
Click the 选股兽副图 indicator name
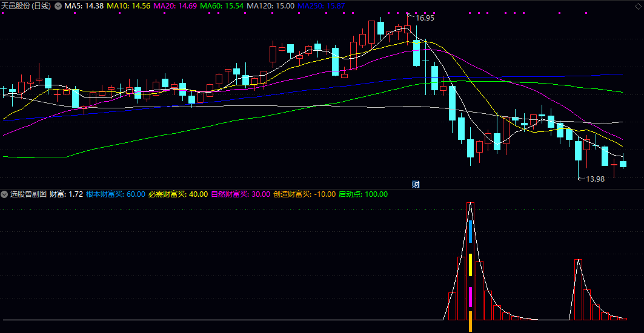click(28, 194)
